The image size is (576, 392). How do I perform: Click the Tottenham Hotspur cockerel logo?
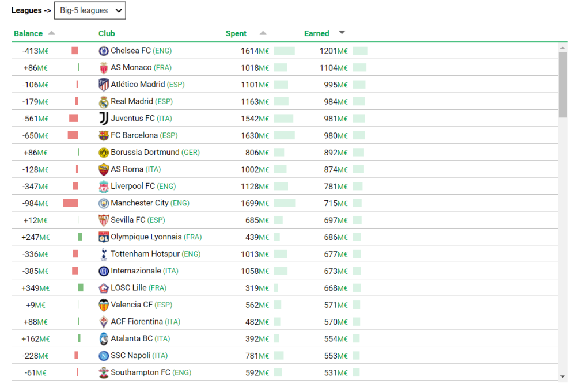(x=104, y=254)
